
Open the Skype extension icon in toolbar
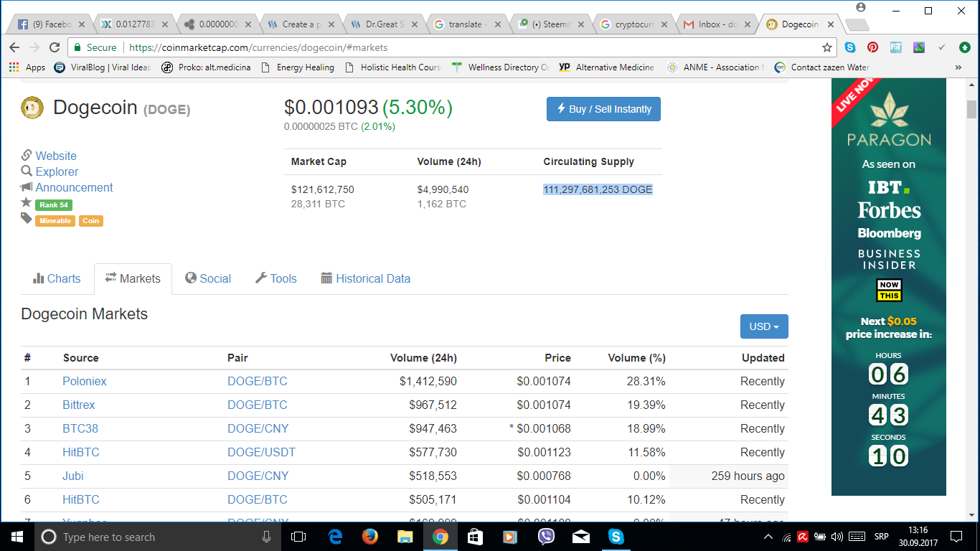[x=850, y=47]
